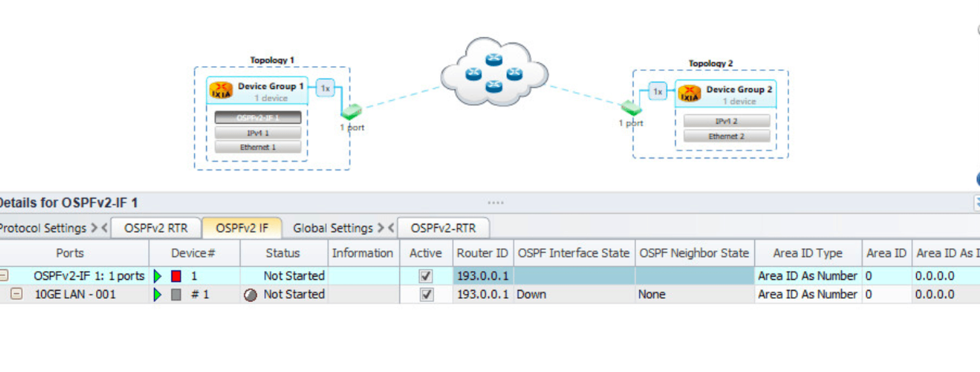The image size is (980, 372).
Task: Toggle Active checkbox for 10GE LAN - 001 row
Action: [x=426, y=295]
